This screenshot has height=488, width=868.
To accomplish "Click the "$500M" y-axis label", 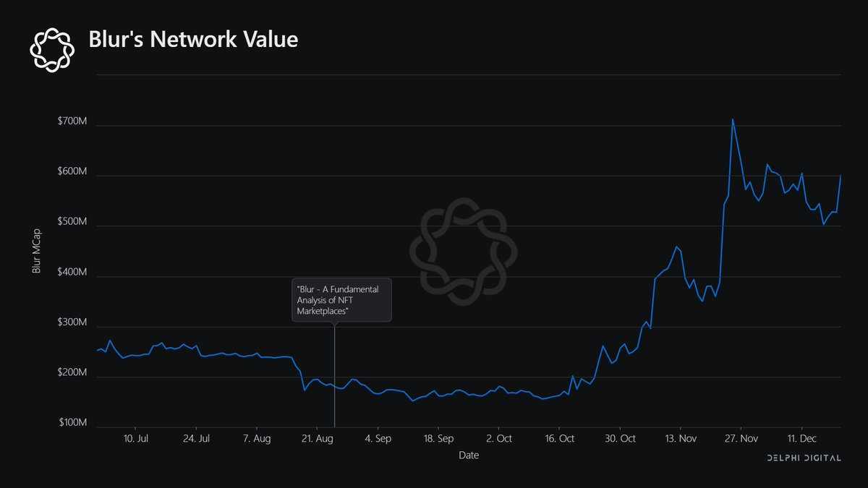I will coord(72,221).
